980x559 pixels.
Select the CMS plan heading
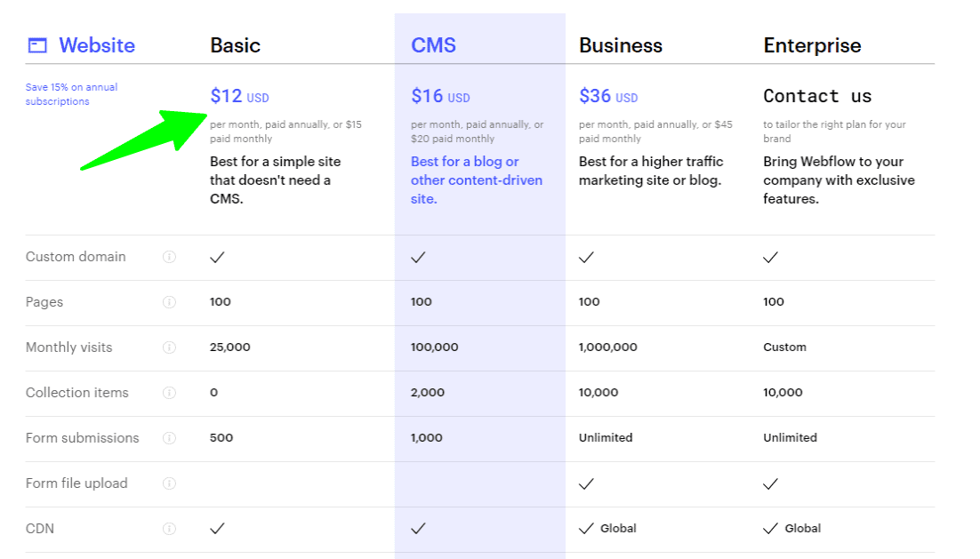(x=433, y=45)
